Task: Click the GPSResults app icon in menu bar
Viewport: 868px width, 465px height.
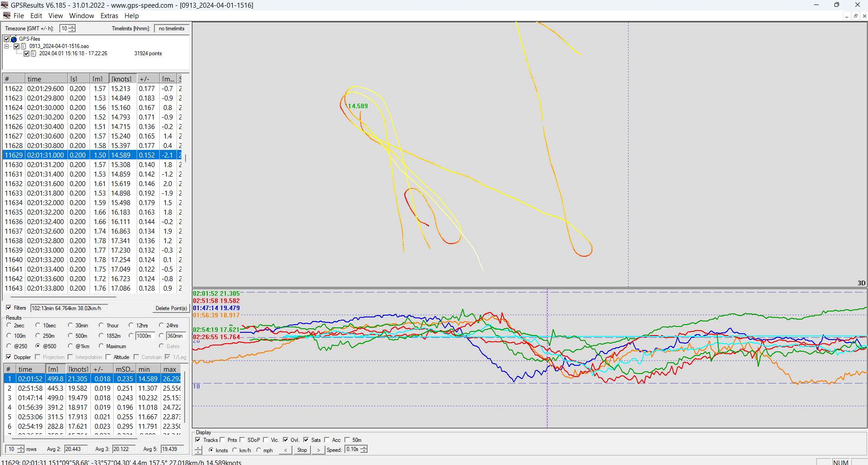Action: pyautogui.click(x=6, y=15)
